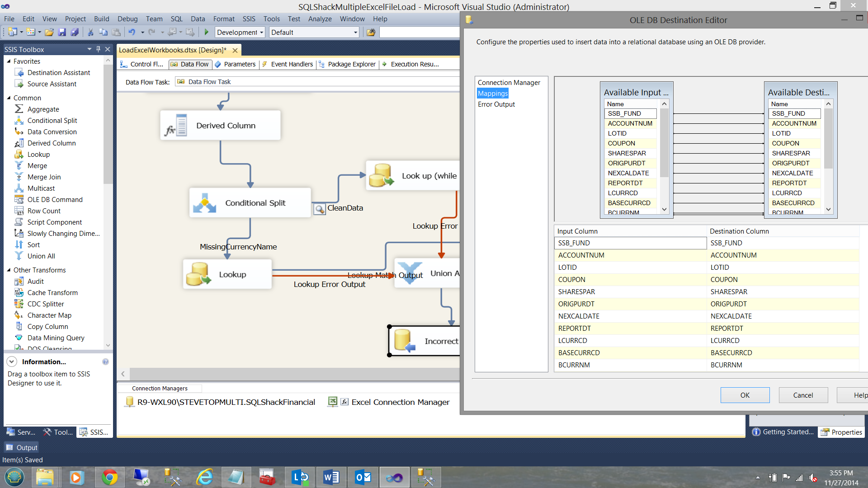Click the OK button in the editor
Image resolution: width=868 pixels, height=488 pixels.
[745, 395]
